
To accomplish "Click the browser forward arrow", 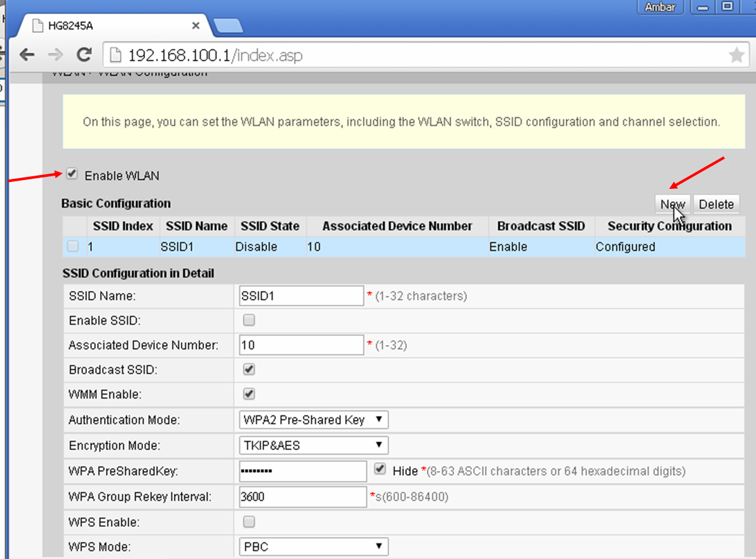I will [55, 55].
